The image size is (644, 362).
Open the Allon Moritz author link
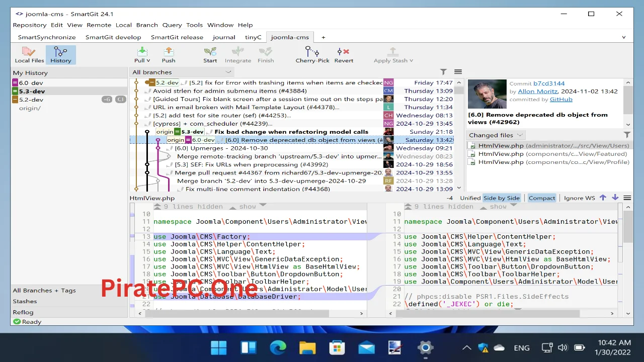pos(537,92)
